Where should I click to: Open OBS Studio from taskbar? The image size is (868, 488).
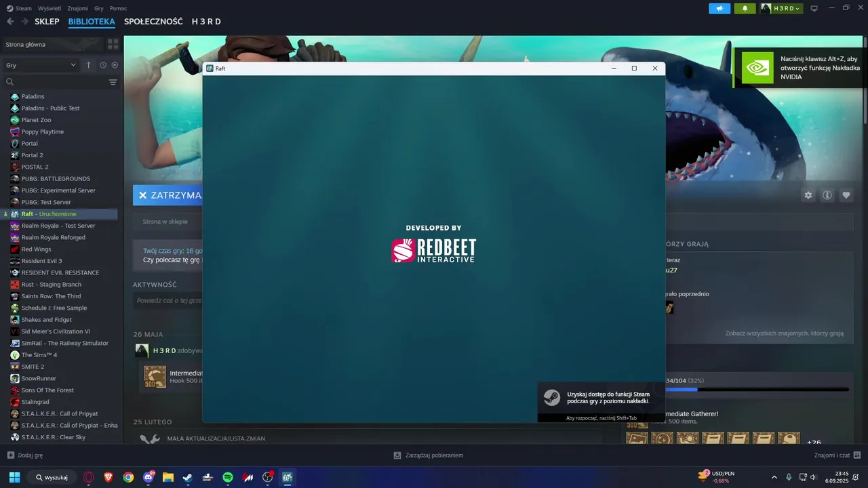(268, 477)
